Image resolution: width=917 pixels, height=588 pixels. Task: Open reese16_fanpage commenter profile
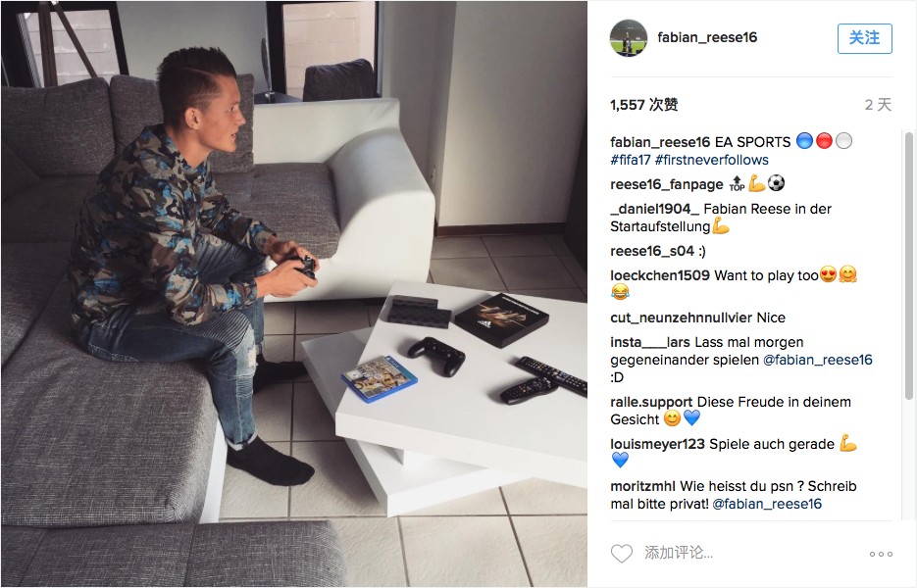coord(667,184)
